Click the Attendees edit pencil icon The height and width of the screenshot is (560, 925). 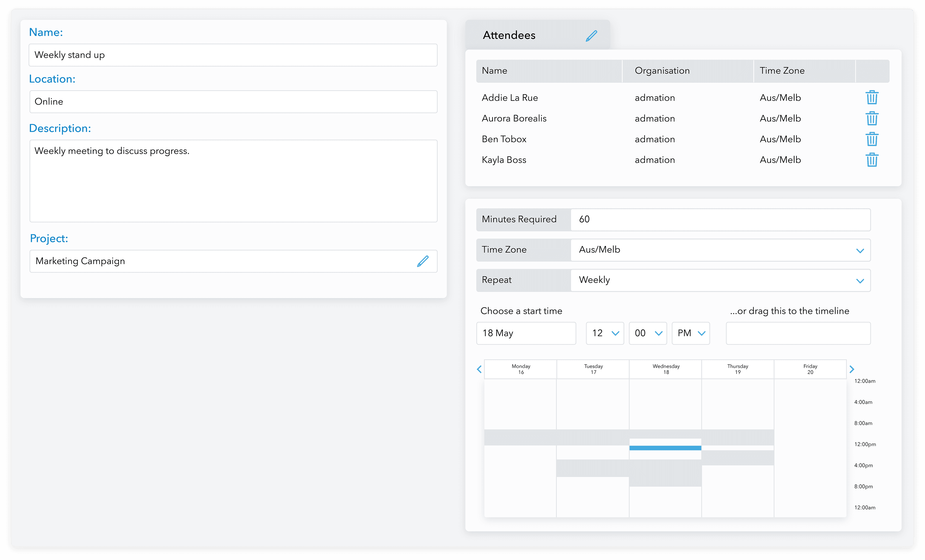click(x=591, y=36)
